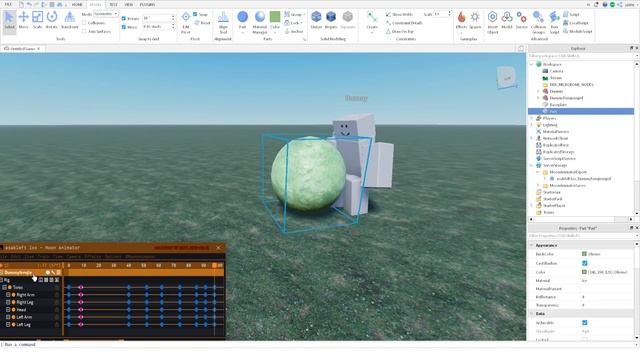Open the Edit Pivot tool

coord(186,22)
